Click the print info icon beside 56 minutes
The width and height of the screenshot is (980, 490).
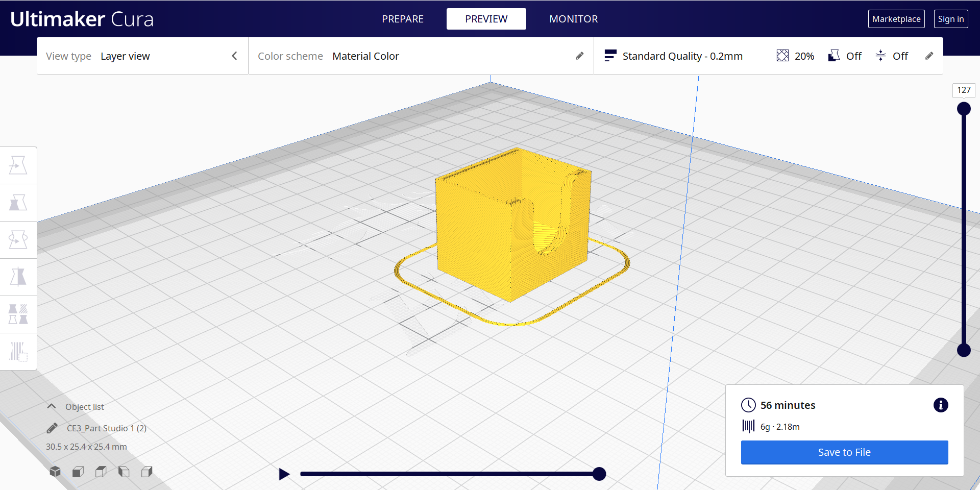[940, 405]
